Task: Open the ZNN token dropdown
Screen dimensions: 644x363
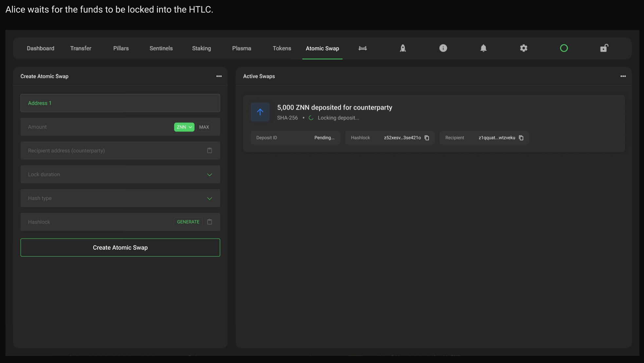Action: coord(184,127)
